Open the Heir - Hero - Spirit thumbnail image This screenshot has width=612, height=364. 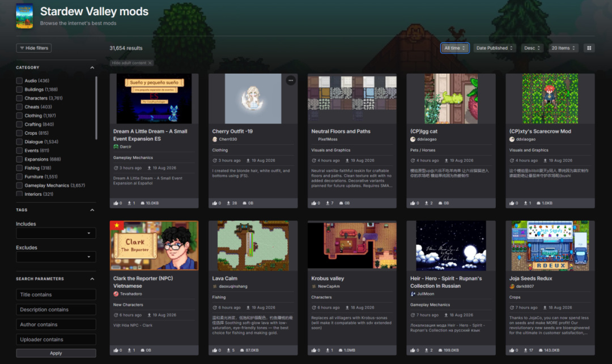click(451, 246)
